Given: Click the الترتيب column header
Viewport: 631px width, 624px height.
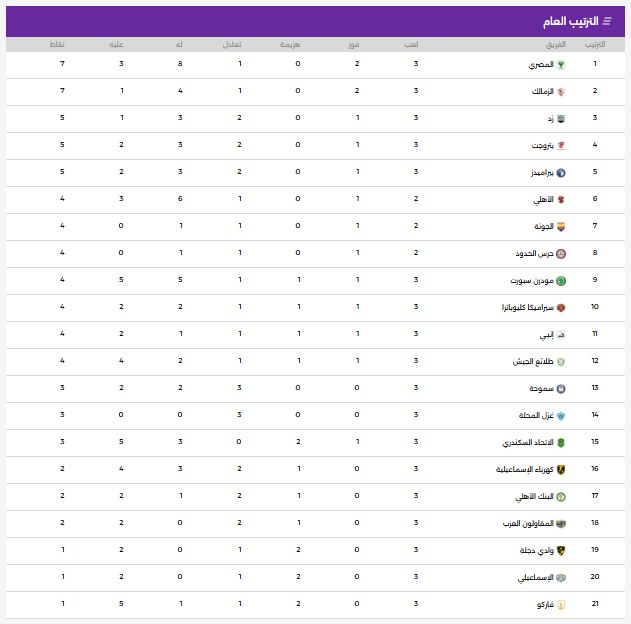Looking at the screenshot, I should click(595, 44).
